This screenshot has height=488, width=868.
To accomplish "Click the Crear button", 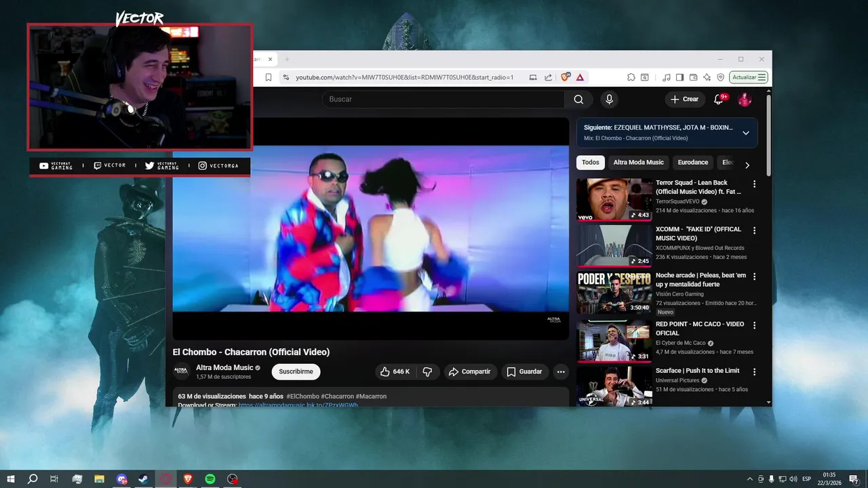I will [x=684, y=99].
